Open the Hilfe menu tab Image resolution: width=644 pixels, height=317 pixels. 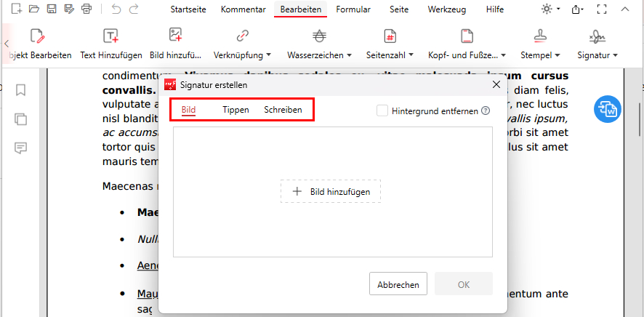coord(494,9)
